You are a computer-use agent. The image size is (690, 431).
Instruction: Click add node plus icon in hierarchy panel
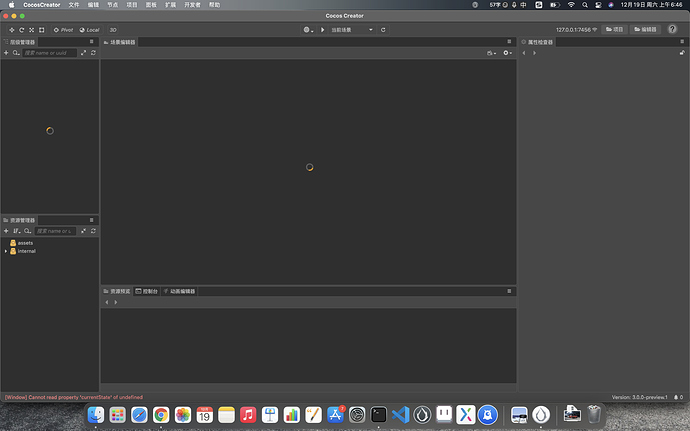coord(6,53)
